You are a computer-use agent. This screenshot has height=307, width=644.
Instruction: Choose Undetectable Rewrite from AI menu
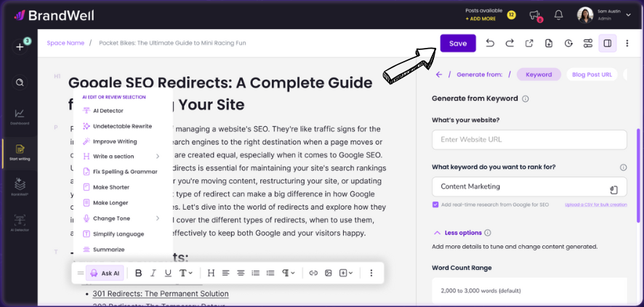point(122,126)
